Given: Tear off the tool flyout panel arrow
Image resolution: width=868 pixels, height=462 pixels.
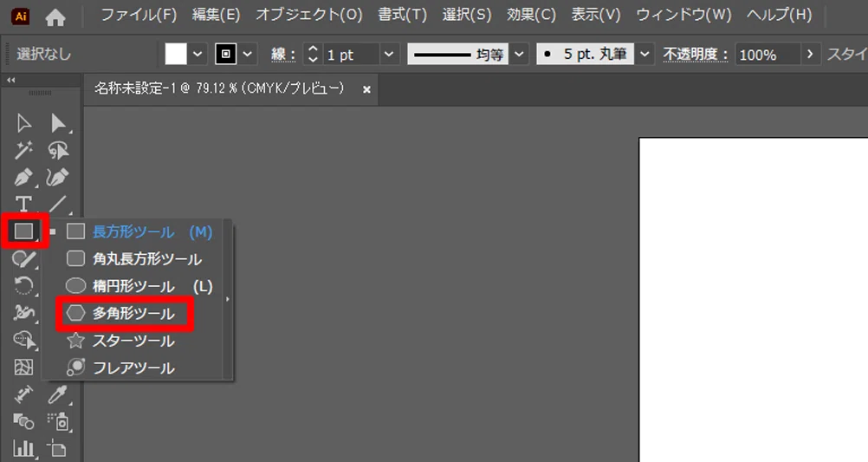Looking at the screenshot, I should pyautogui.click(x=228, y=299).
